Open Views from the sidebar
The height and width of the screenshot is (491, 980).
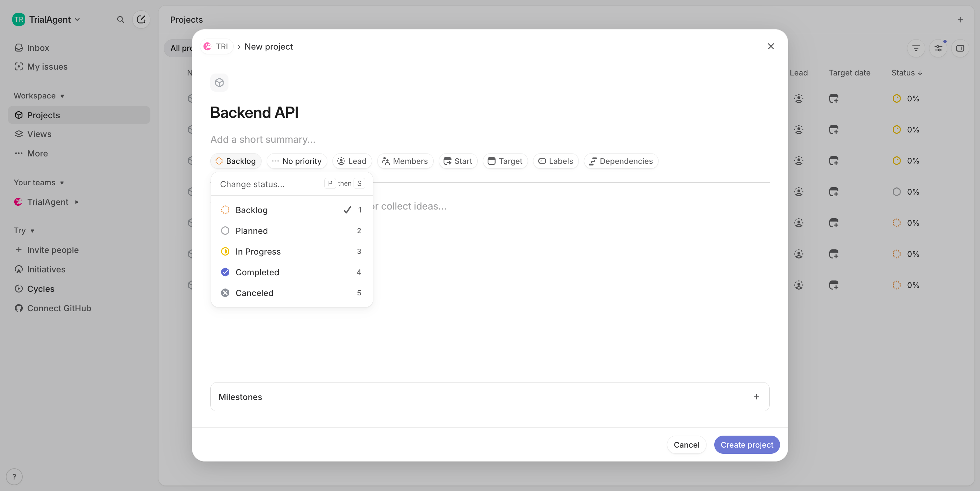(39, 134)
